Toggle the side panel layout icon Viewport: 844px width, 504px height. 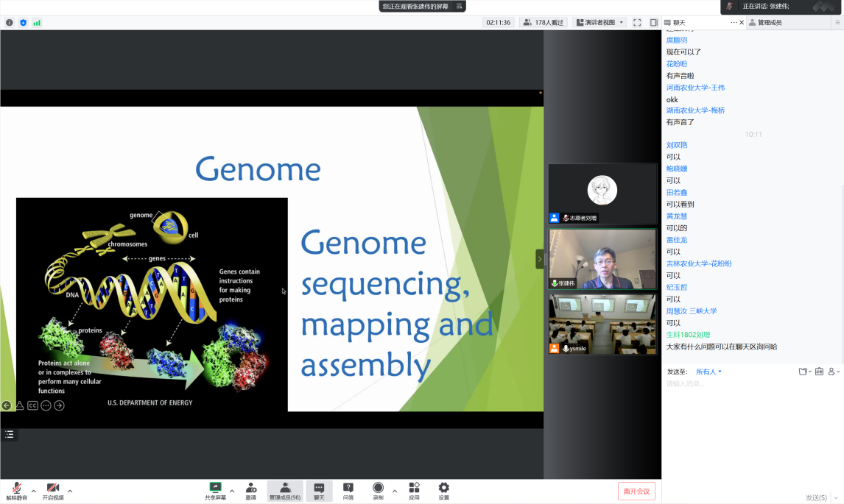coord(653,23)
